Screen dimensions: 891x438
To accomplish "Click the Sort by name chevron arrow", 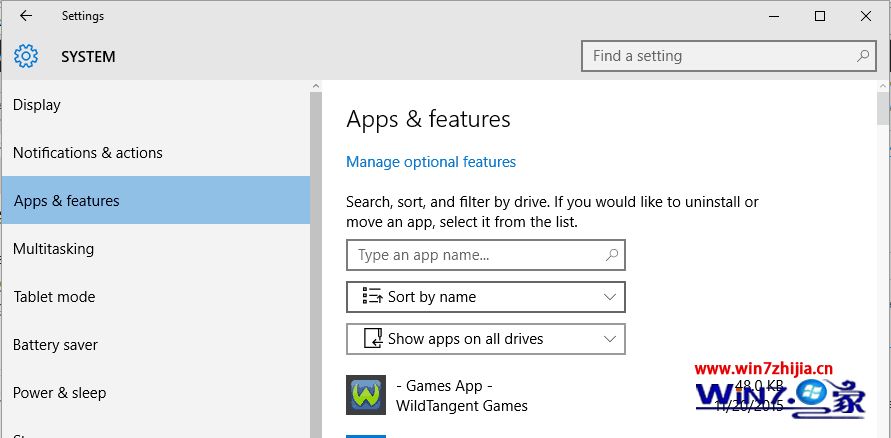I will click(610, 297).
